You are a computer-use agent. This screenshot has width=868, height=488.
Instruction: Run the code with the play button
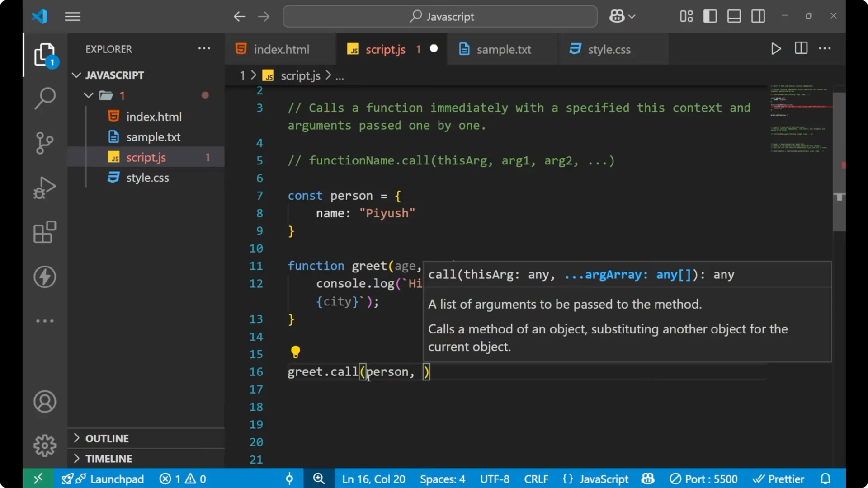pyautogui.click(x=776, y=49)
